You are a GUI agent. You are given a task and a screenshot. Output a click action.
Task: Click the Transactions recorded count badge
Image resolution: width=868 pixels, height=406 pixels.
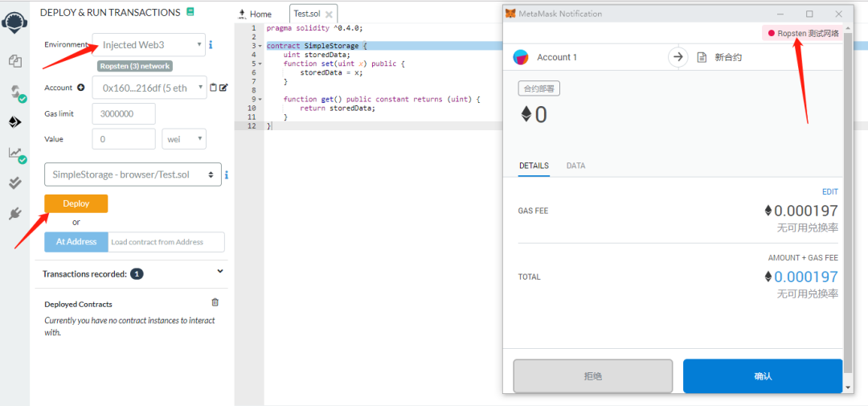[x=137, y=273]
